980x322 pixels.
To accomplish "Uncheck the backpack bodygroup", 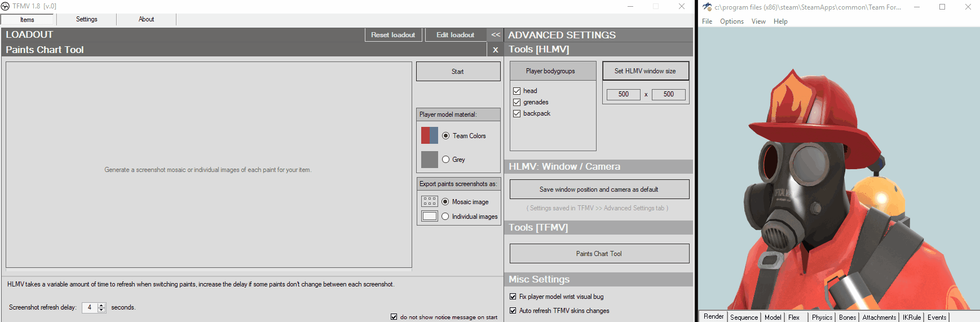I will [x=517, y=113].
